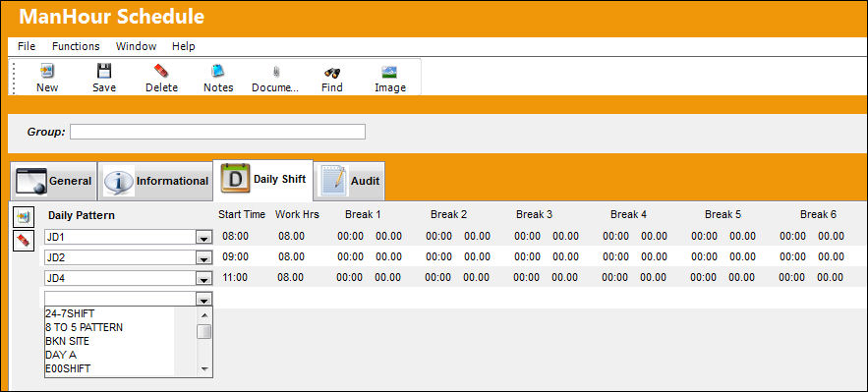Expand the JD2 pattern dropdown

(204, 258)
